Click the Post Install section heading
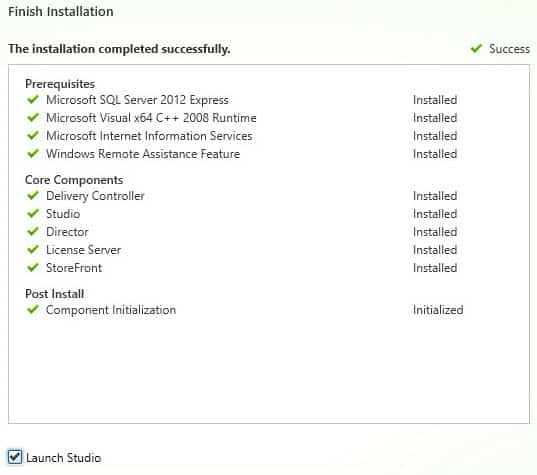 click(x=54, y=294)
